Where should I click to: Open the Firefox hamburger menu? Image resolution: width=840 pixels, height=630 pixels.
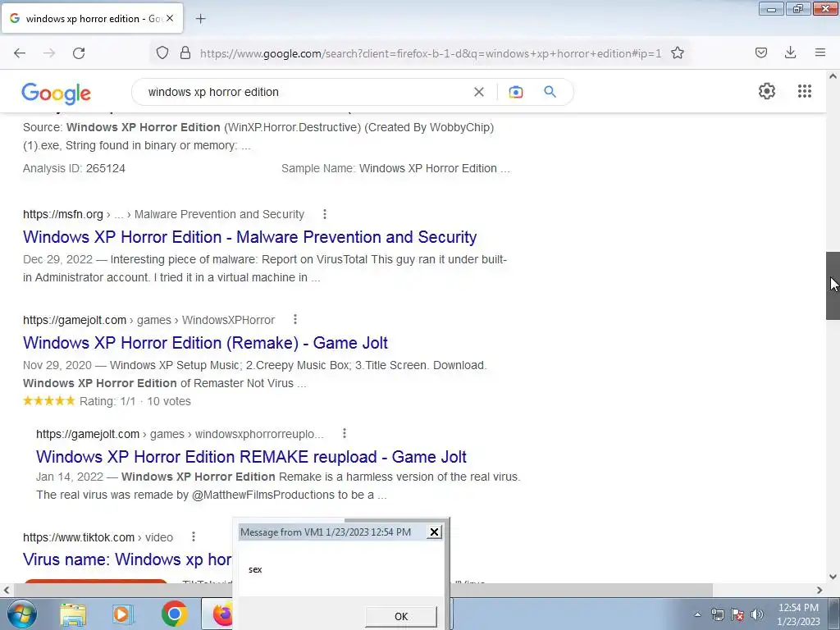[x=820, y=52]
